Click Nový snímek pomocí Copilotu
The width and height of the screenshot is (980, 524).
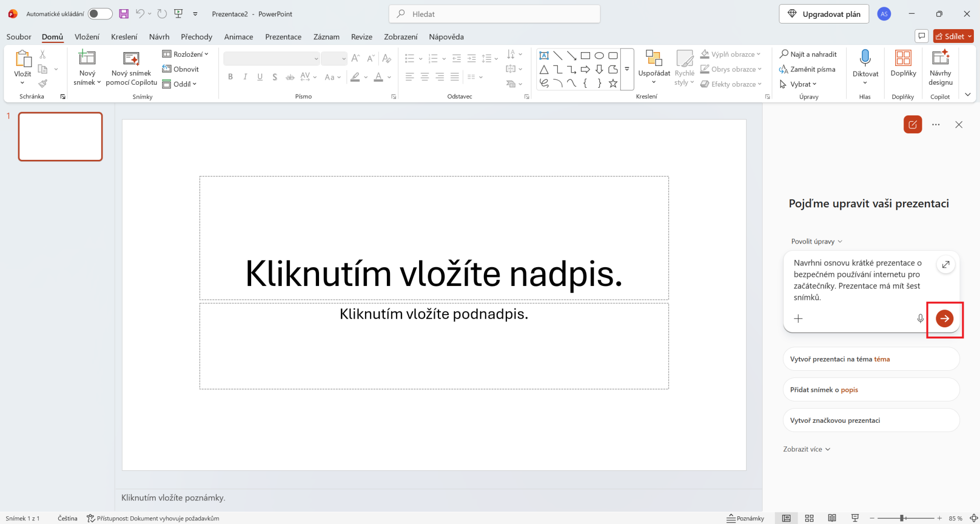(132, 68)
